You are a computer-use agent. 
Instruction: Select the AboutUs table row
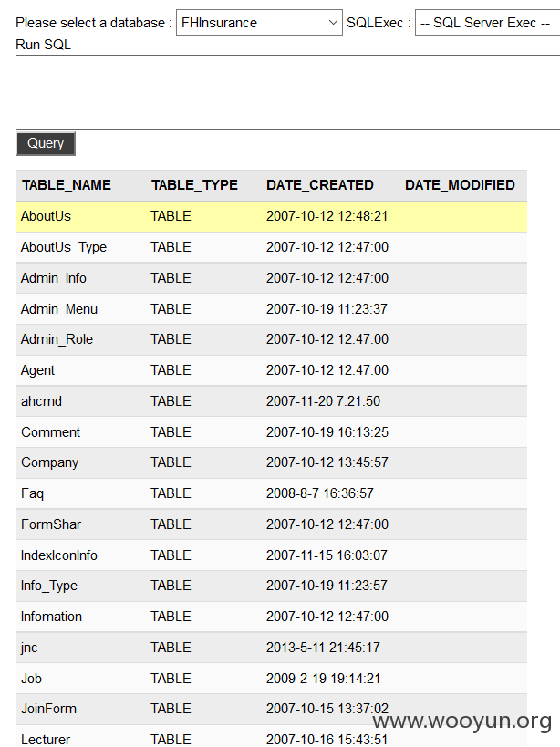[x=271, y=216]
